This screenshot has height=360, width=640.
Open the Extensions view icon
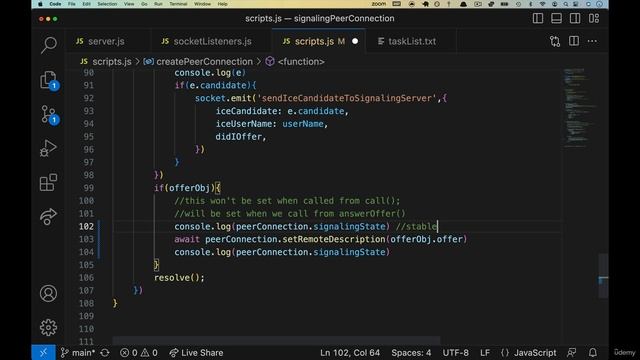(x=49, y=182)
